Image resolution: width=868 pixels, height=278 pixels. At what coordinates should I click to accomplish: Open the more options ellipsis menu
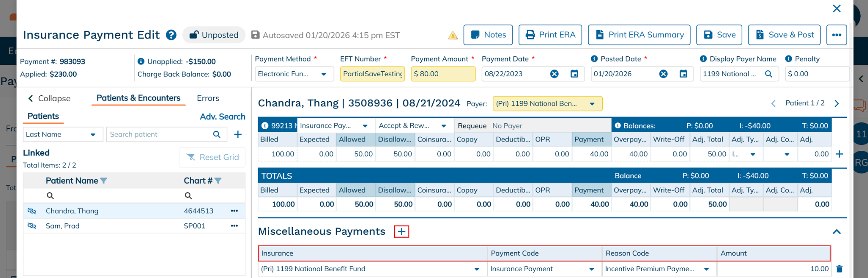(x=836, y=35)
